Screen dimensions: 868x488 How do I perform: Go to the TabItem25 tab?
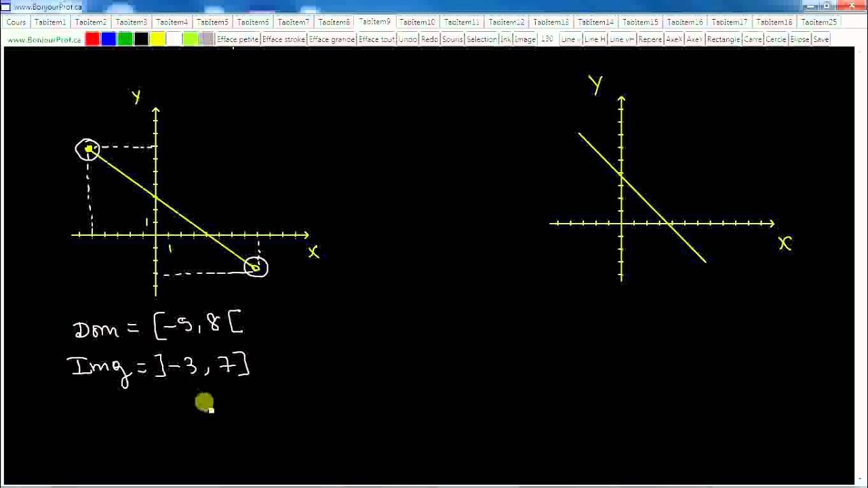819,22
